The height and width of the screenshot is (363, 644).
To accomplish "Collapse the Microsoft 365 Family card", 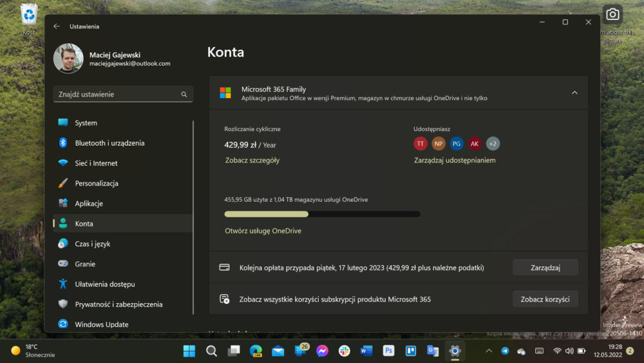I will coord(574,93).
